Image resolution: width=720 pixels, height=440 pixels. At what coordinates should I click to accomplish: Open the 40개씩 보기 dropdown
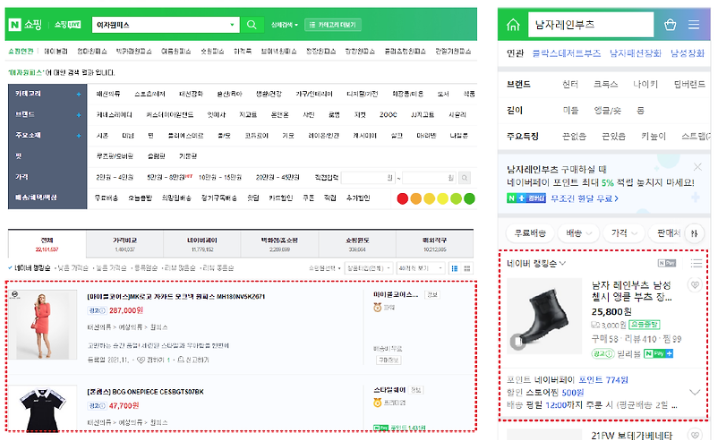421,268
